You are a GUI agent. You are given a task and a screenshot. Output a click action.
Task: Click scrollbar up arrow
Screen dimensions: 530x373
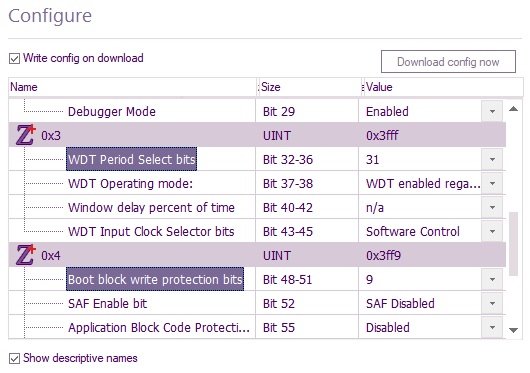(x=513, y=109)
